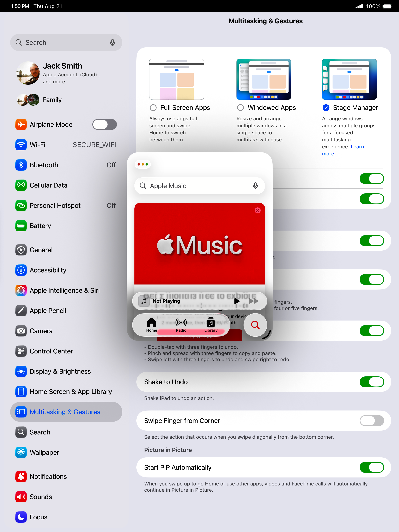Tap the Apple Music search field
399x532 pixels.
[x=199, y=186]
